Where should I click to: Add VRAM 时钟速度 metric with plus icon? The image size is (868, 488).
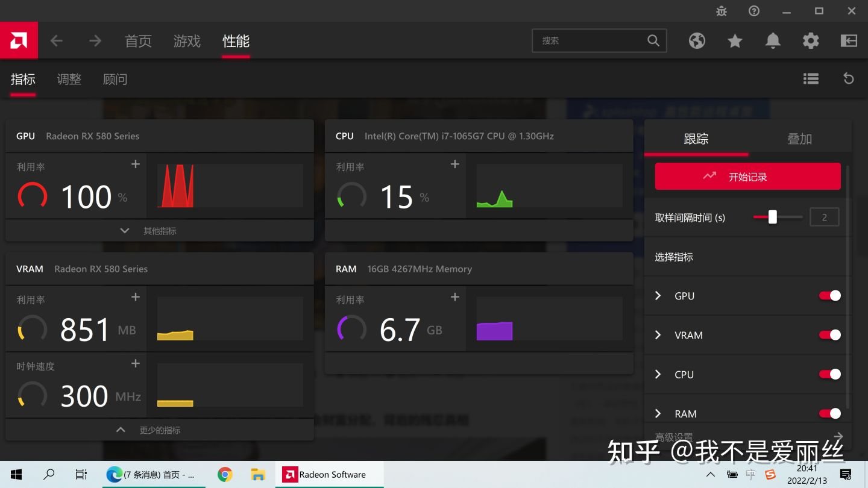click(136, 363)
